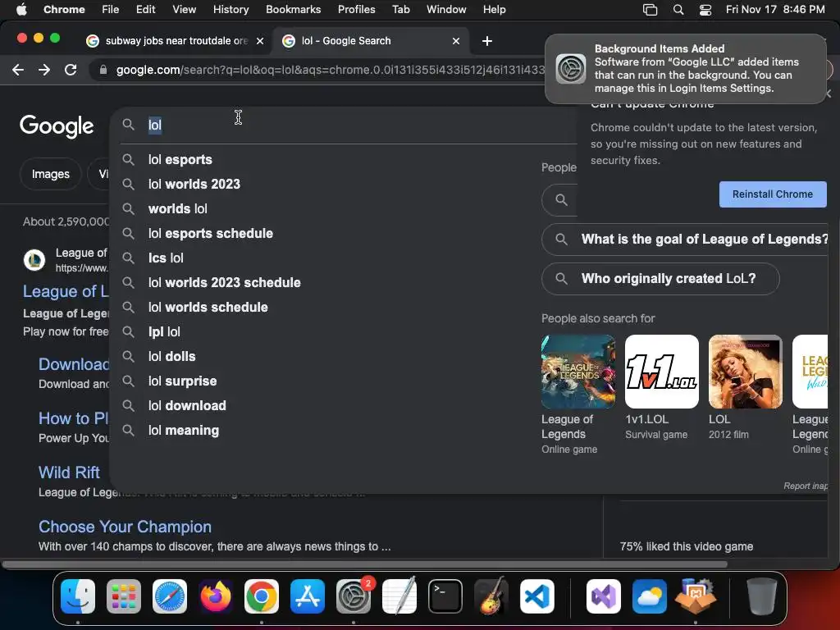Filter results with the Images chip
Image resolution: width=840 pixels, height=630 pixels.
click(50, 174)
